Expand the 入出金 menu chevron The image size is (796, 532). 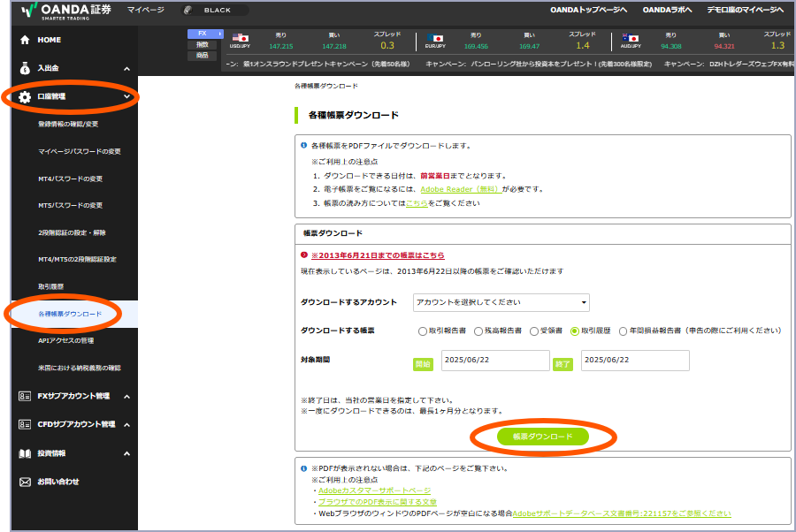pyautogui.click(x=126, y=68)
